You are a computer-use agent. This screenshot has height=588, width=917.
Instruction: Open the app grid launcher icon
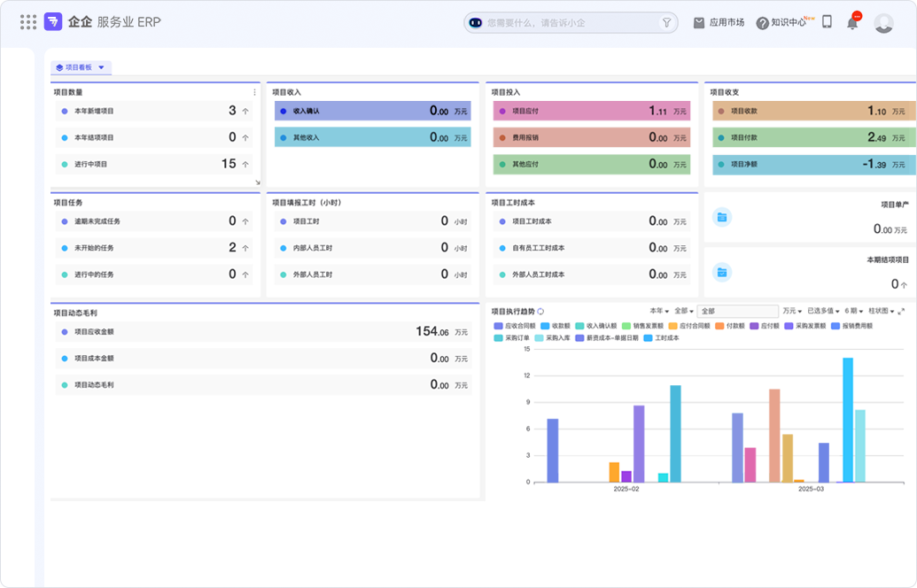click(x=28, y=22)
